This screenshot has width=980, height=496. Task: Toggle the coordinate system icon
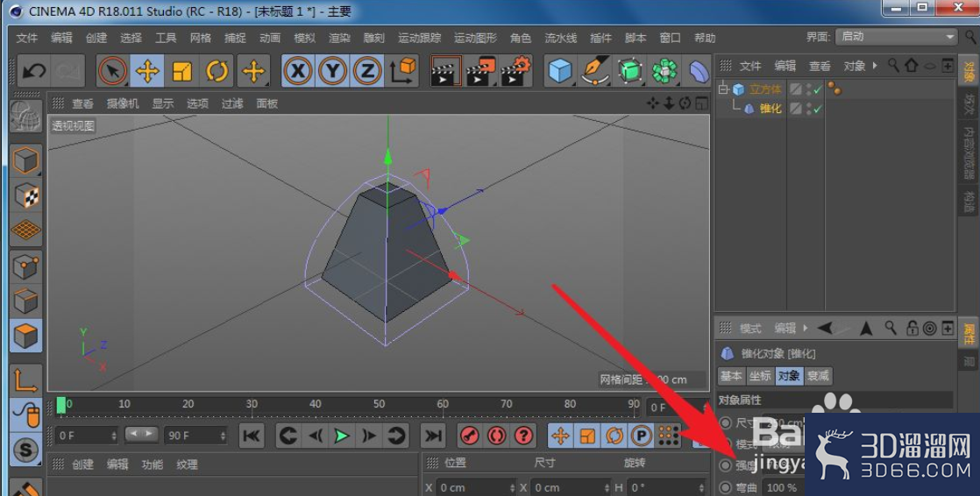tap(403, 71)
